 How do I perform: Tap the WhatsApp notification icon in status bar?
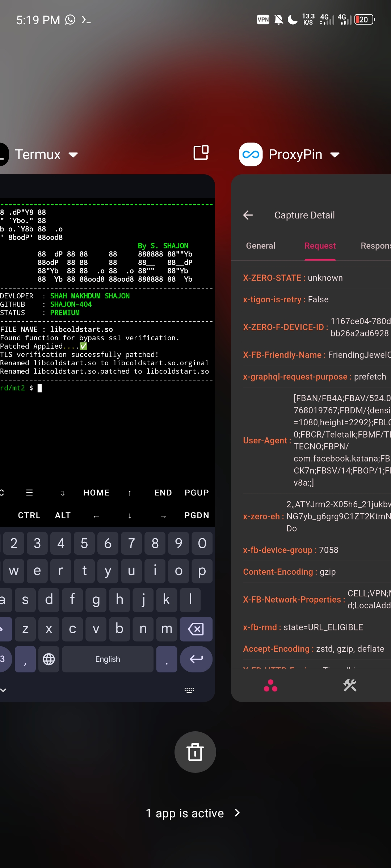[70, 20]
